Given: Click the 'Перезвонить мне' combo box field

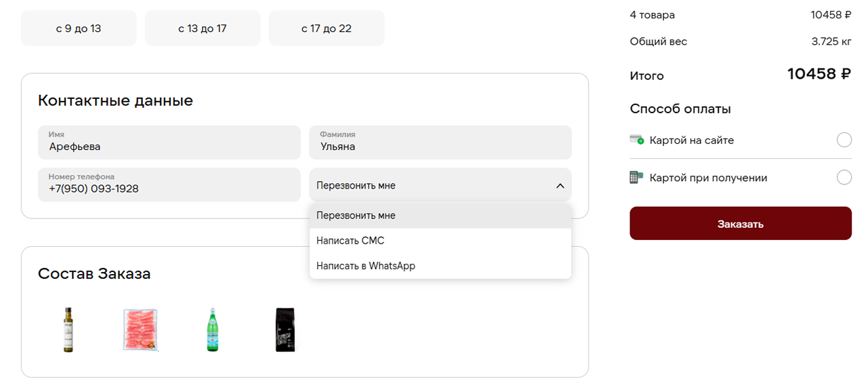Looking at the screenshot, I should pyautogui.click(x=427, y=185).
